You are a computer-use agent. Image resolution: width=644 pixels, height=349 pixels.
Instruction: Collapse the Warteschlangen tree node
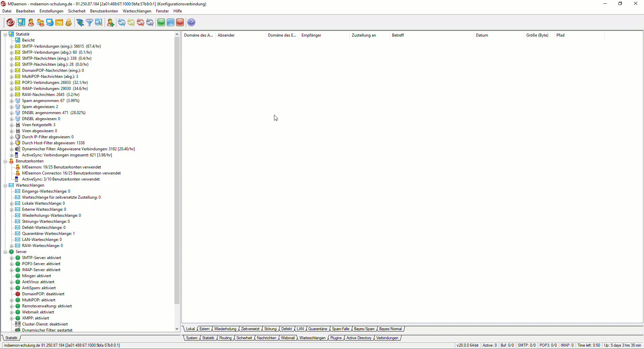[5, 186]
